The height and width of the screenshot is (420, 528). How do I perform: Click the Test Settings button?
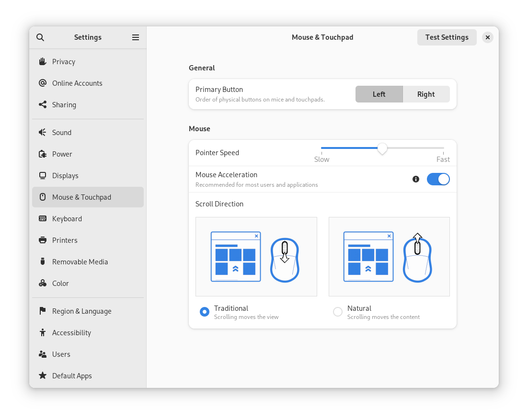pyautogui.click(x=447, y=37)
